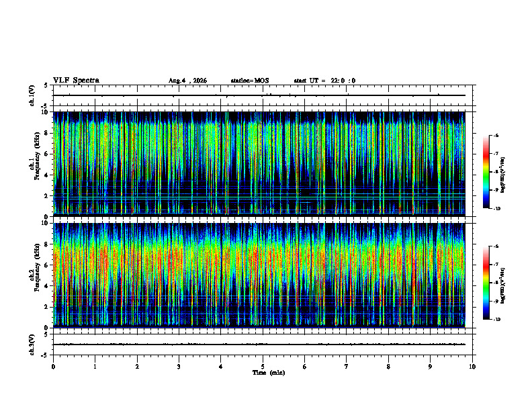Click the ch.1 spectrogram color bar

[486, 172]
